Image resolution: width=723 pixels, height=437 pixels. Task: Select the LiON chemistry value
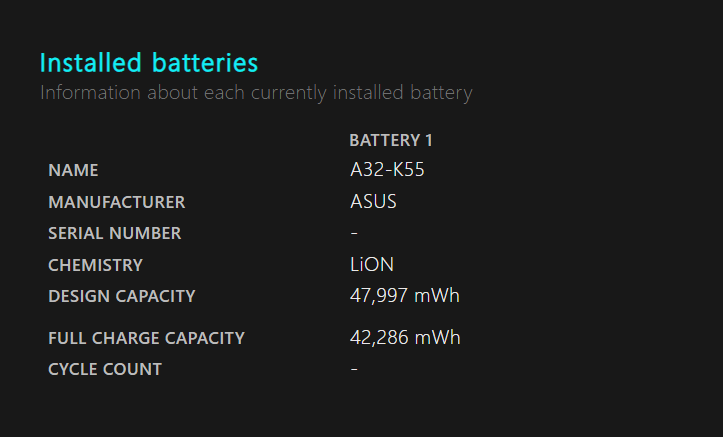[372, 265]
